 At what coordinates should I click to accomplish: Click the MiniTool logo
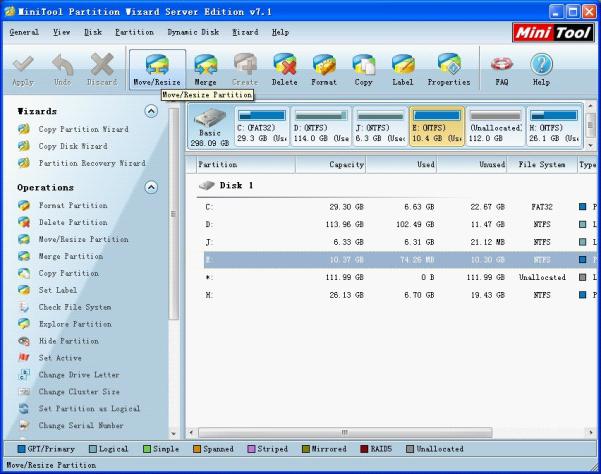click(553, 33)
